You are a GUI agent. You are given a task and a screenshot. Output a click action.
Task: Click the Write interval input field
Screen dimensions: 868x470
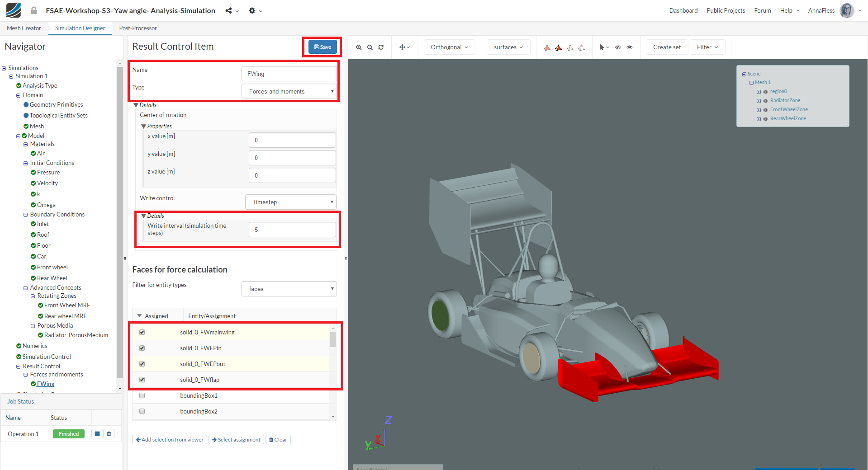tap(292, 230)
